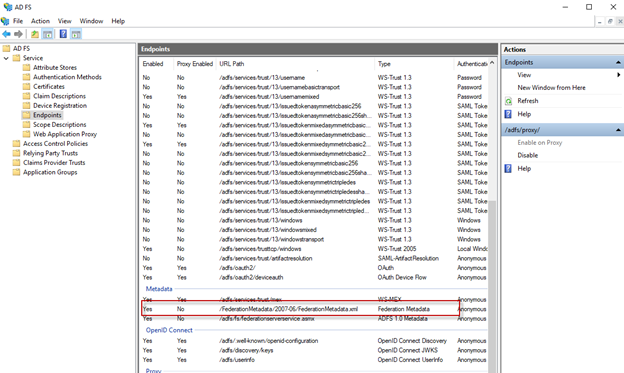Select the /adfs/services/trusttcp/windows row
The image size is (624, 373).
314,249
